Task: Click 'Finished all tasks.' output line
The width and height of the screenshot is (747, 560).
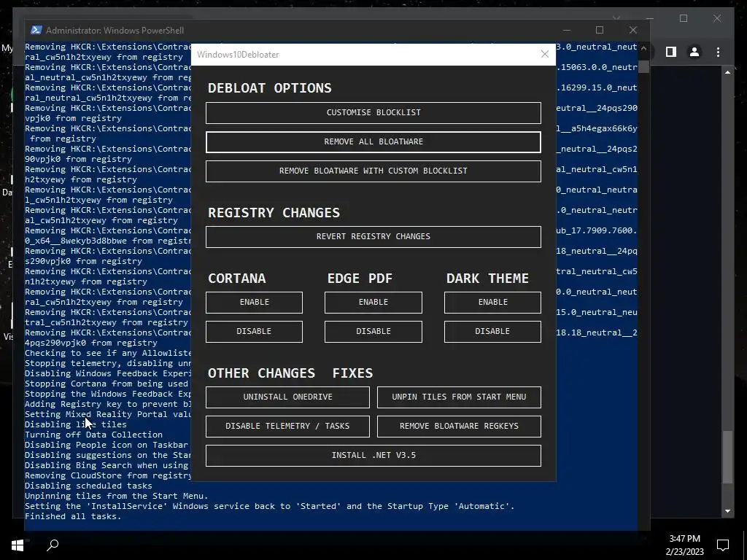Action: [x=73, y=516]
